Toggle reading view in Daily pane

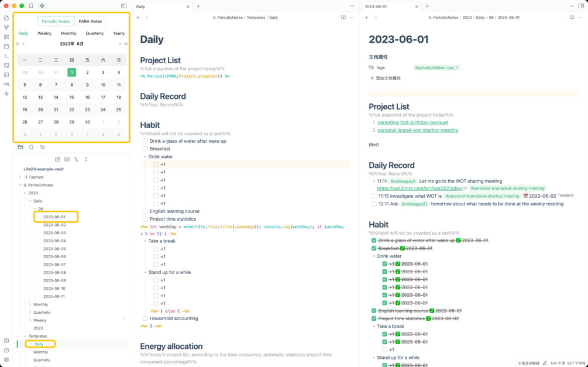click(343, 18)
